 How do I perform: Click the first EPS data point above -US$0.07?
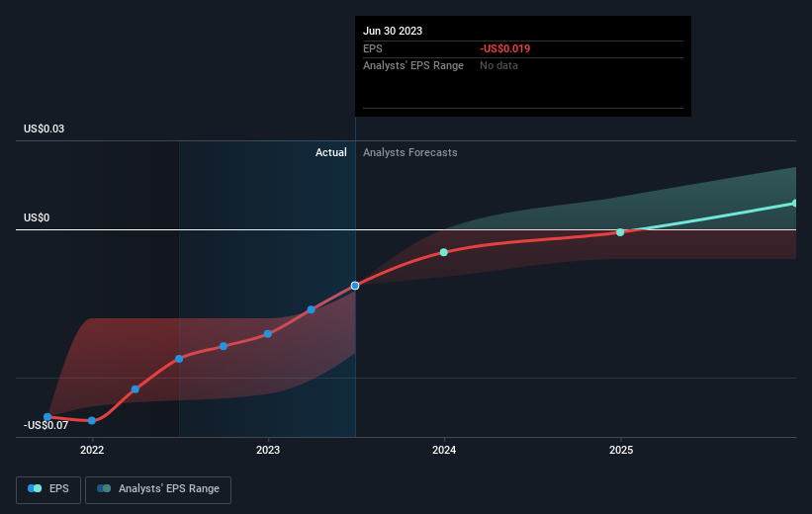pyautogui.click(x=47, y=417)
